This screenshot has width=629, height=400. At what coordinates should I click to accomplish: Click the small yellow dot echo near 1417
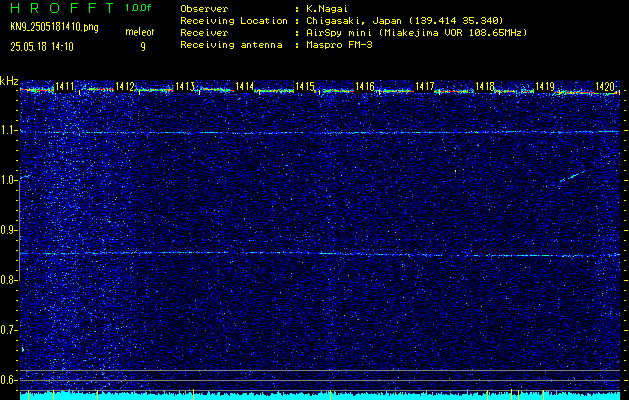point(455,172)
